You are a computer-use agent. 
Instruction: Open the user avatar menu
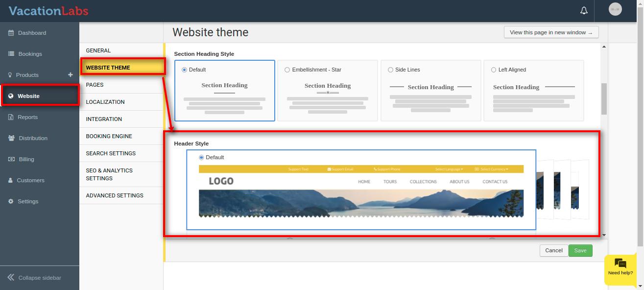click(615, 9)
